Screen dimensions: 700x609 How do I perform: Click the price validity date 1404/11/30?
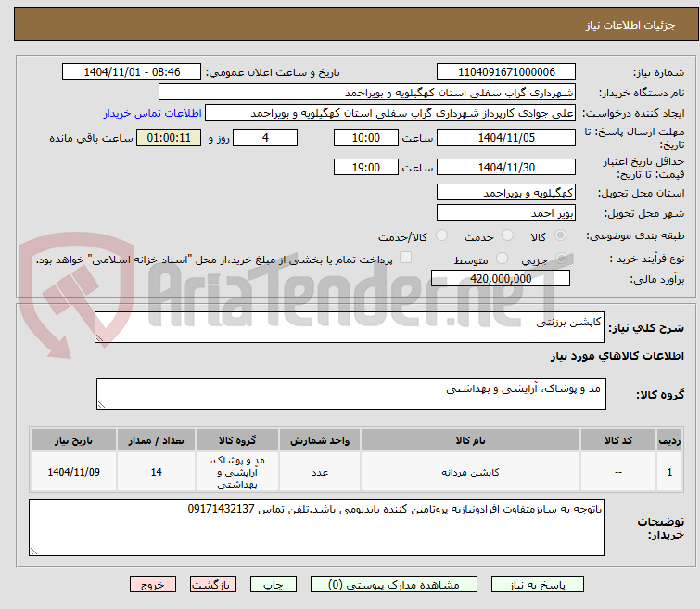tap(506, 167)
